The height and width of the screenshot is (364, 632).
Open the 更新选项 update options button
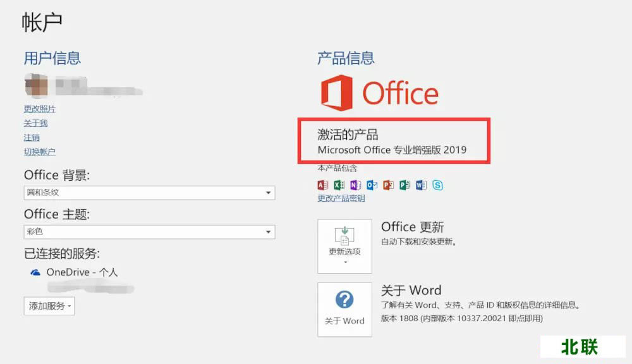pos(344,246)
